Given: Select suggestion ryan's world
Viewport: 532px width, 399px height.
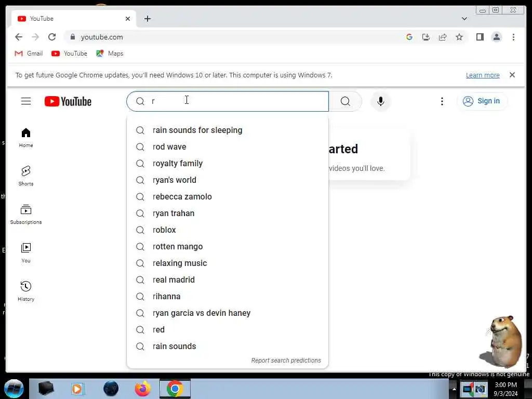Looking at the screenshot, I should pyautogui.click(x=228, y=180).
